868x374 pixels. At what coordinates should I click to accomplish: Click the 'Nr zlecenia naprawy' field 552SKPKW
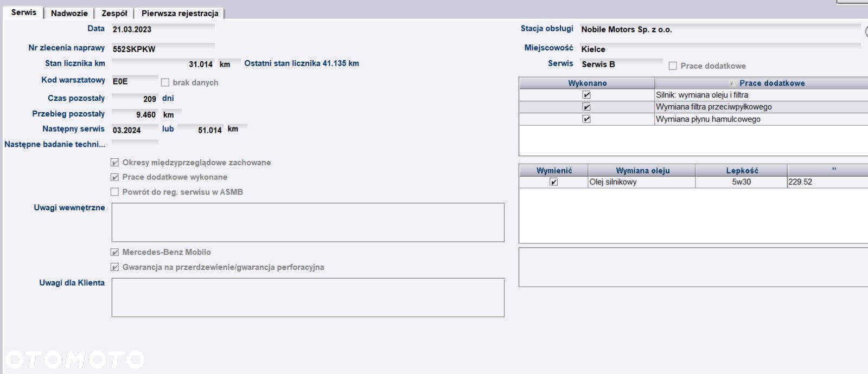click(163, 49)
